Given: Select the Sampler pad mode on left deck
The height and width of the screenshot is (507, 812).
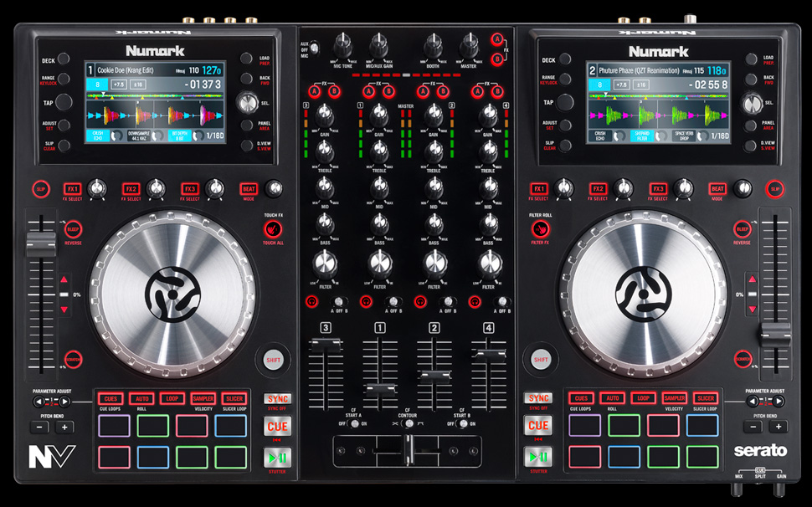Looking at the screenshot, I should pyautogui.click(x=203, y=399).
